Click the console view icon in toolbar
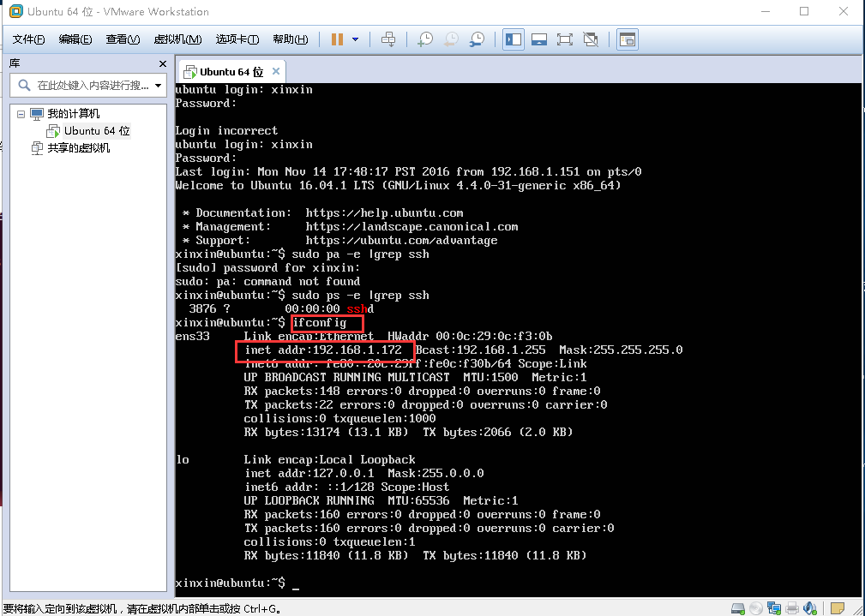865x616 pixels. 628,39
